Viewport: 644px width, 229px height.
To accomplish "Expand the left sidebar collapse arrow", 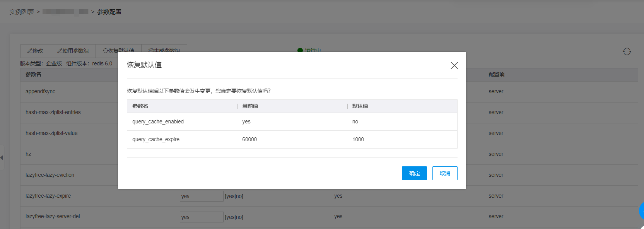I will pos(2,157).
